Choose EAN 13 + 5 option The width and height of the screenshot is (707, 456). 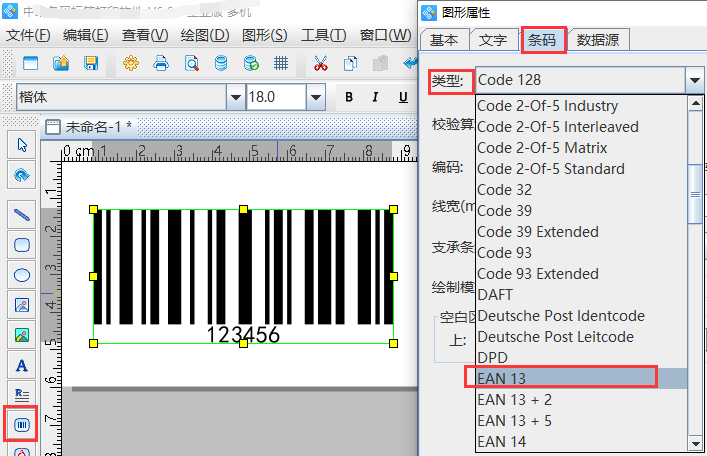[582, 421]
